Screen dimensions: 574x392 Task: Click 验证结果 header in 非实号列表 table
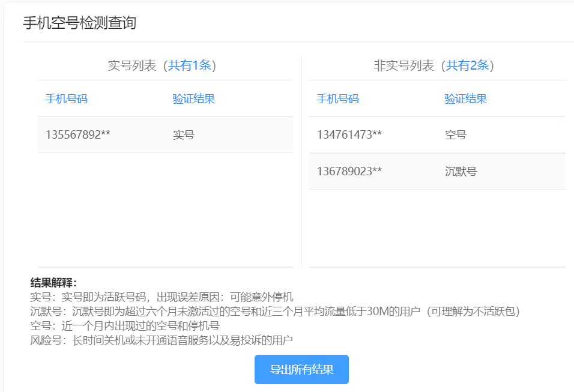coord(466,99)
